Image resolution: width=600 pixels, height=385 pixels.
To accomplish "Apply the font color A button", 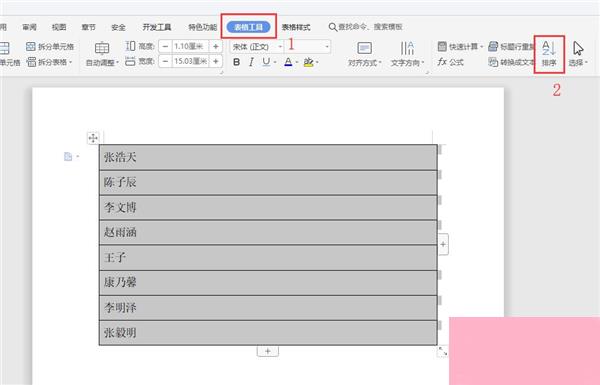I will click(288, 62).
